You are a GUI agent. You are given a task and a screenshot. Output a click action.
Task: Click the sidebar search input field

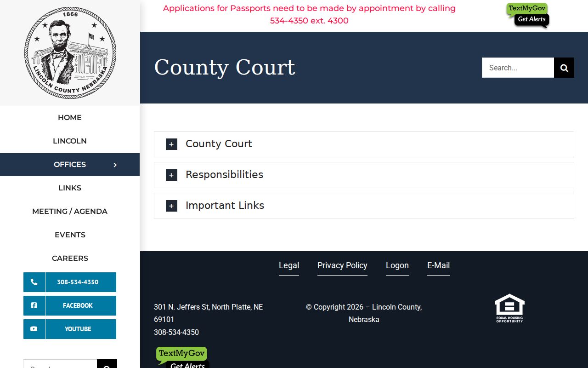[60, 364]
